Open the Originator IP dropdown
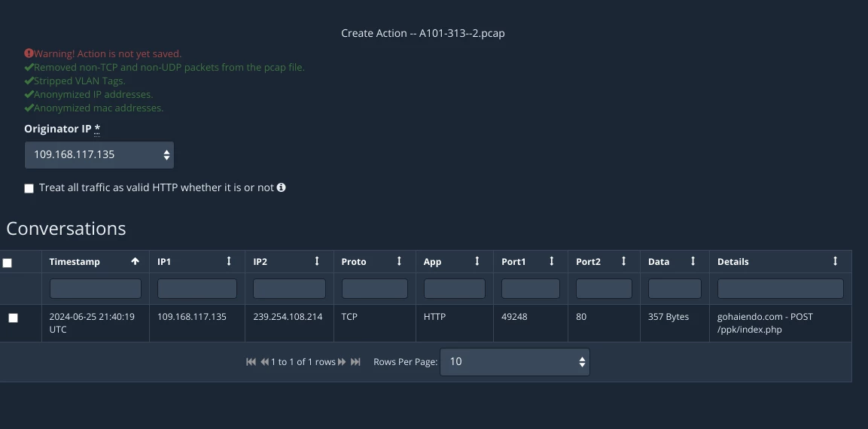868x429 pixels. pyautogui.click(x=99, y=155)
